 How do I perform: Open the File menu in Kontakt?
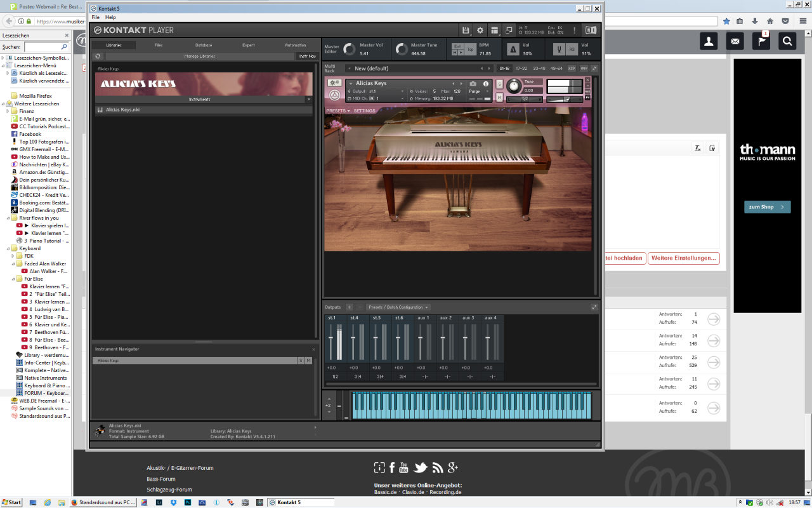pos(95,17)
